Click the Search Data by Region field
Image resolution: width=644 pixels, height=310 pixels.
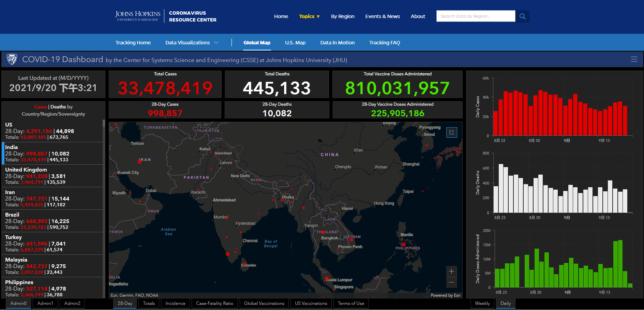coord(476,16)
